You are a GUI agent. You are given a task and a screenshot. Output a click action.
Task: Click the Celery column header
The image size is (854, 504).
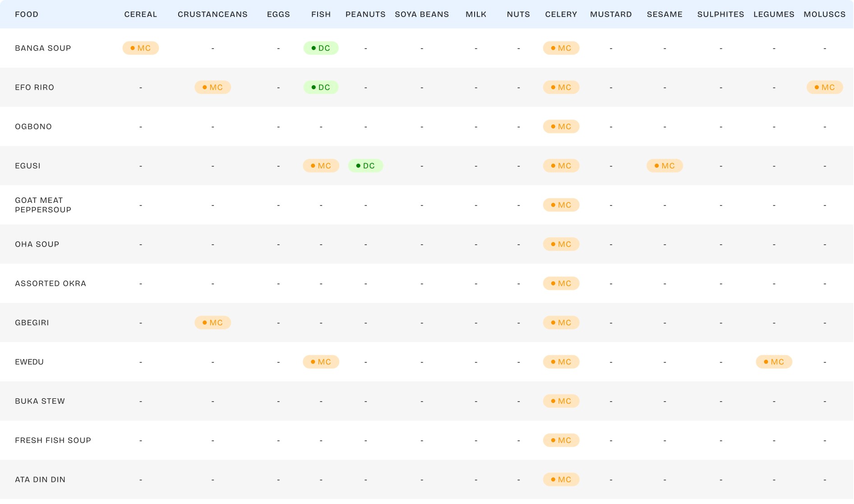(561, 14)
